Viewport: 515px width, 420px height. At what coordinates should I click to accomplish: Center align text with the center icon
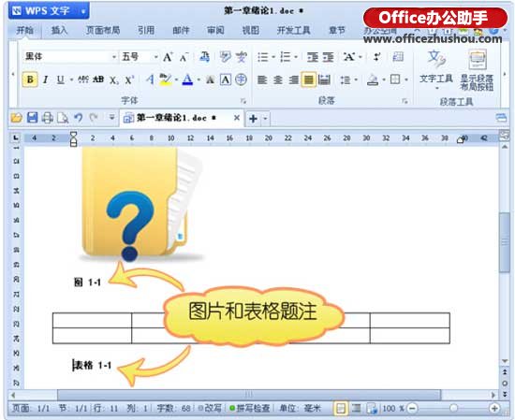pyautogui.click(x=278, y=80)
